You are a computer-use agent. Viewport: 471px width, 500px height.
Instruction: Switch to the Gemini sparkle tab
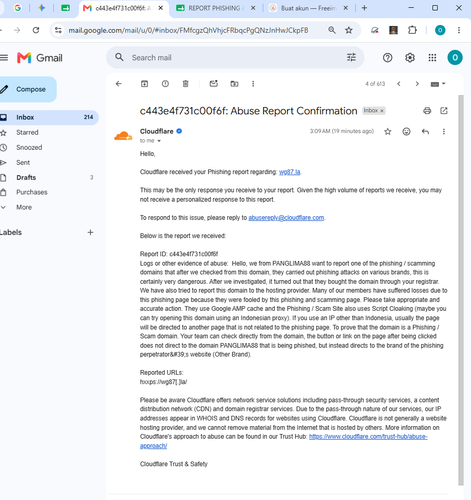[x=41, y=8]
